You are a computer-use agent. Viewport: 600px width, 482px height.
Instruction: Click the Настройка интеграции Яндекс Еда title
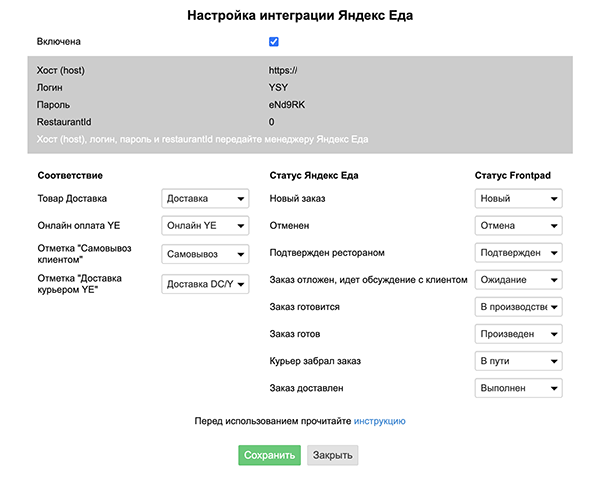click(300, 16)
